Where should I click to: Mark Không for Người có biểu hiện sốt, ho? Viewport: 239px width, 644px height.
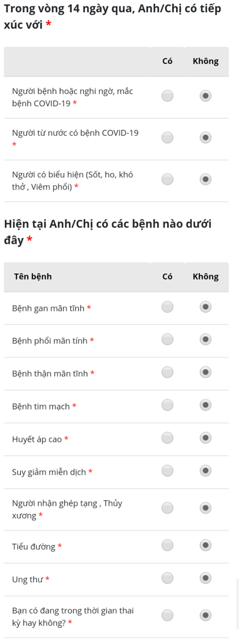(x=205, y=179)
